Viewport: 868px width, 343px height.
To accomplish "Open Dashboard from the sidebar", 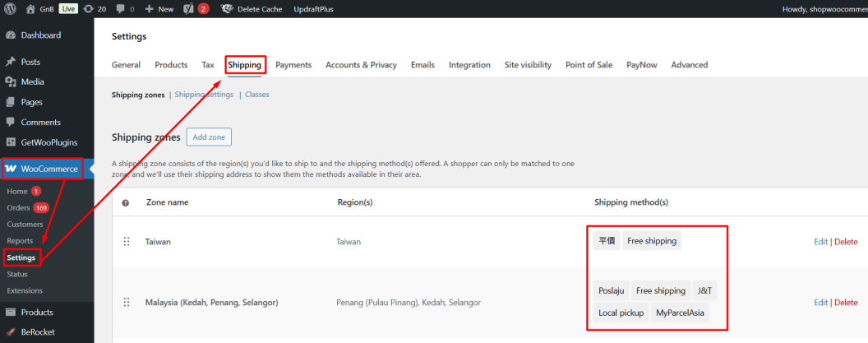I will (x=40, y=35).
